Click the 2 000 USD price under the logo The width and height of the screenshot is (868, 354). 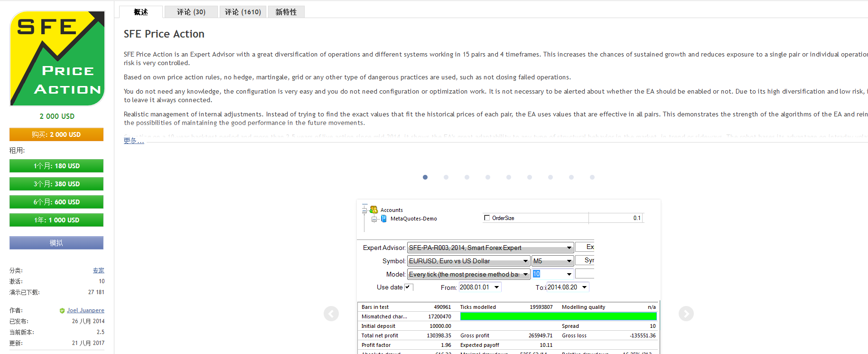coord(57,116)
